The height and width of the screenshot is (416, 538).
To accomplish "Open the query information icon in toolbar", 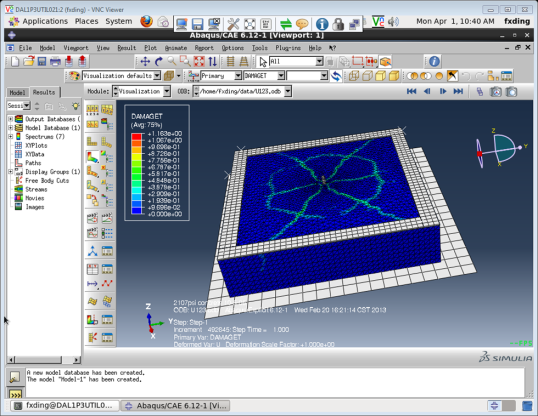I will (x=434, y=61).
